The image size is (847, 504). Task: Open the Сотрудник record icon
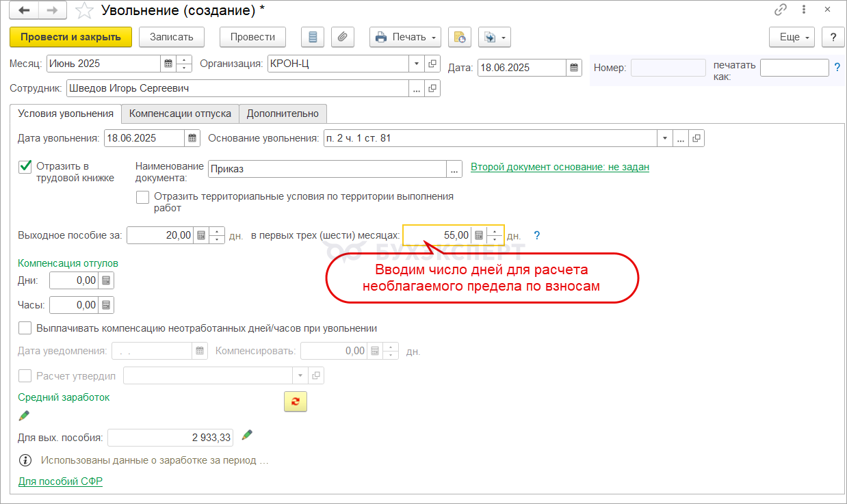pyautogui.click(x=432, y=88)
